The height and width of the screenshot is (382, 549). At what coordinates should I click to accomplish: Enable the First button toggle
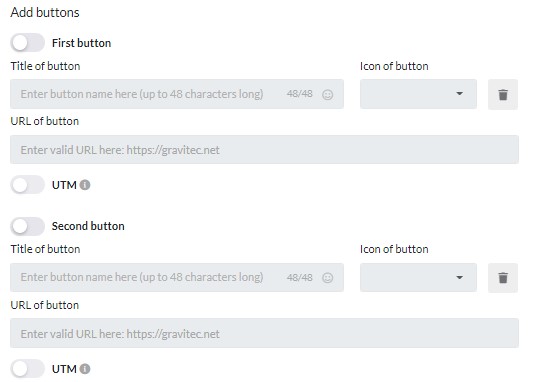pos(27,43)
